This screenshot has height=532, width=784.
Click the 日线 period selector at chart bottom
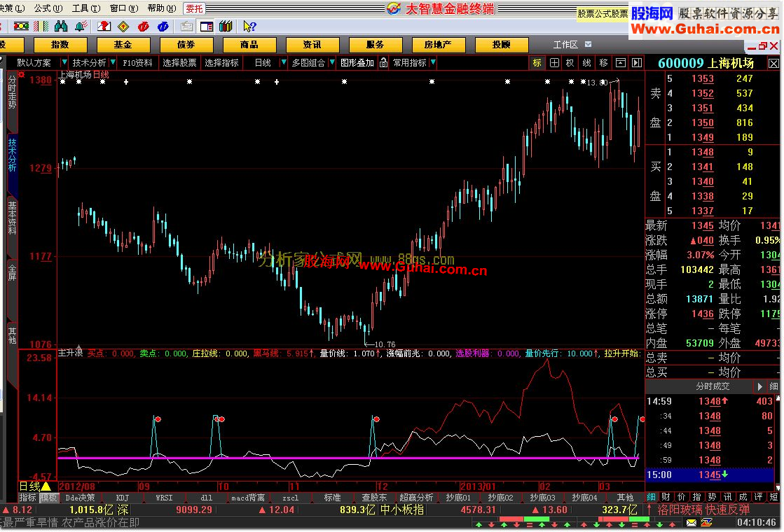pos(35,486)
